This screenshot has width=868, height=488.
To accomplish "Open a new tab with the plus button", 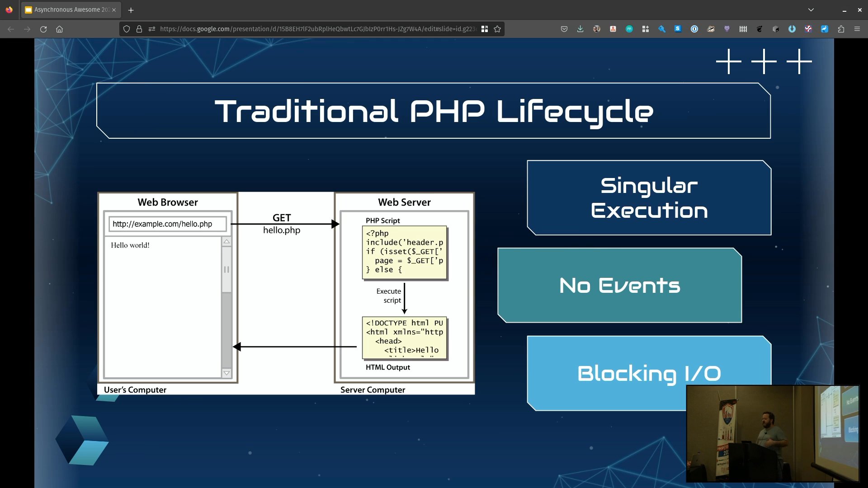I will [131, 10].
